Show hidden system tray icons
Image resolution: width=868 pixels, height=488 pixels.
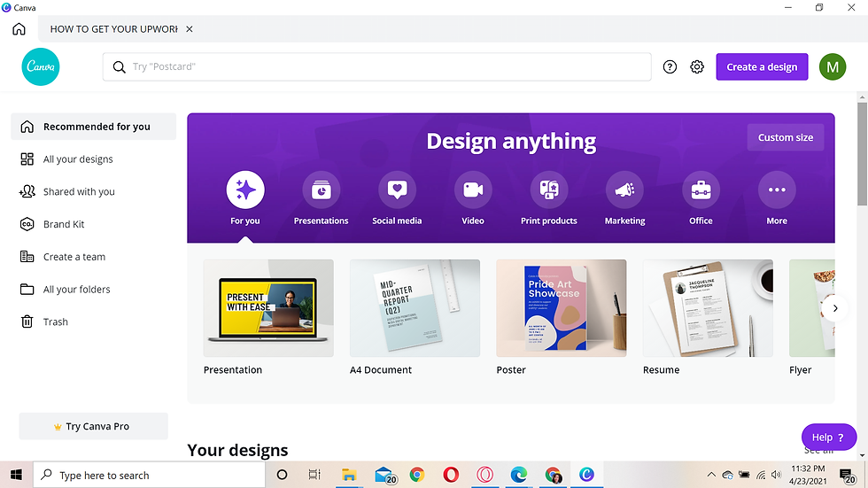point(711,475)
